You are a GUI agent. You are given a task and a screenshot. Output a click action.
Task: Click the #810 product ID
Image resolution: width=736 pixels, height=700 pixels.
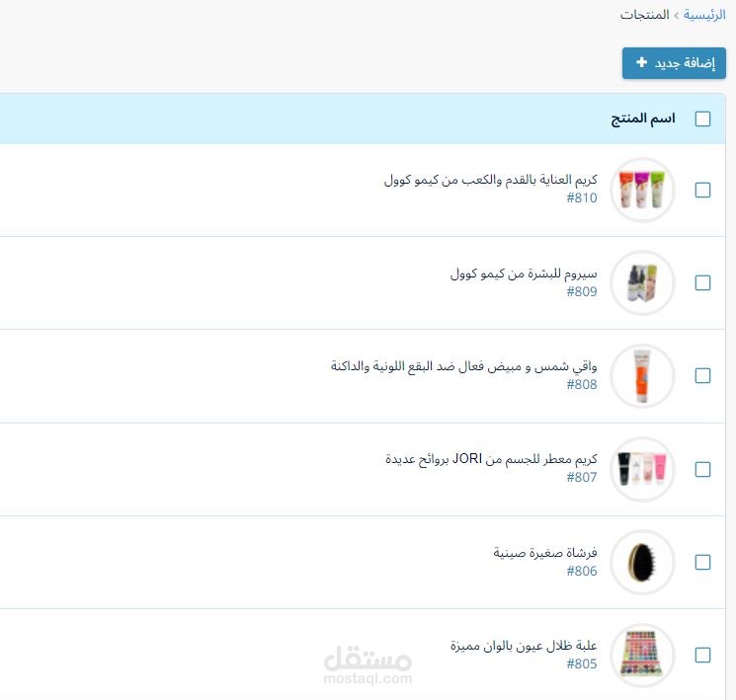point(582,198)
